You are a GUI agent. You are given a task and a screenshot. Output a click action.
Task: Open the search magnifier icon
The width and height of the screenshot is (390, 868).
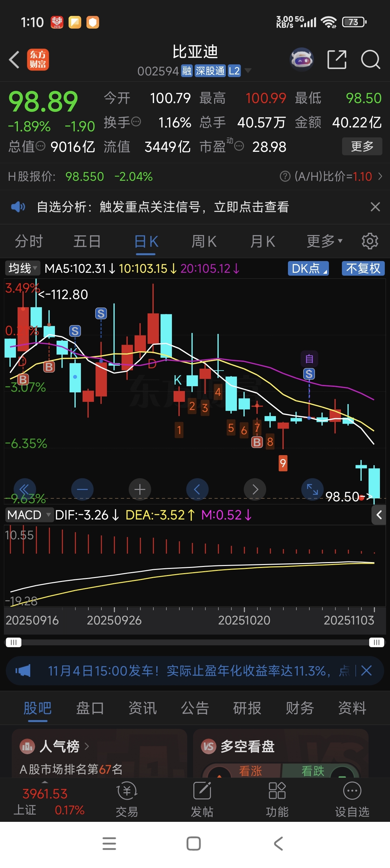(x=370, y=59)
